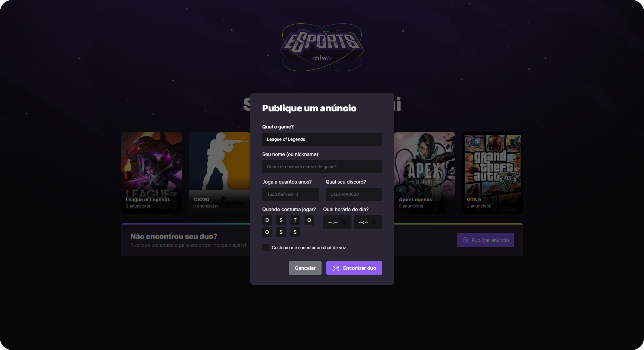Click the clock icon in the end time field
This screenshot has width=644, height=350.
(374, 222)
